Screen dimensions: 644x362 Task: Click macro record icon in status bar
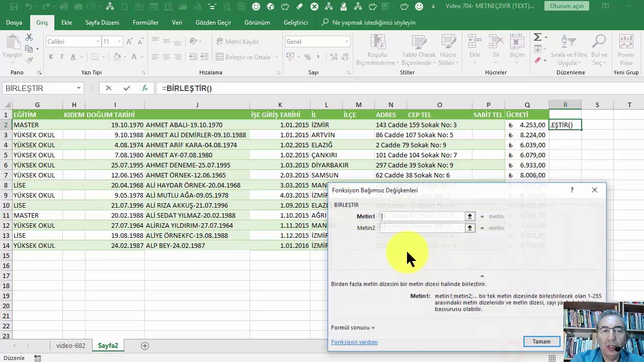pos(38,358)
